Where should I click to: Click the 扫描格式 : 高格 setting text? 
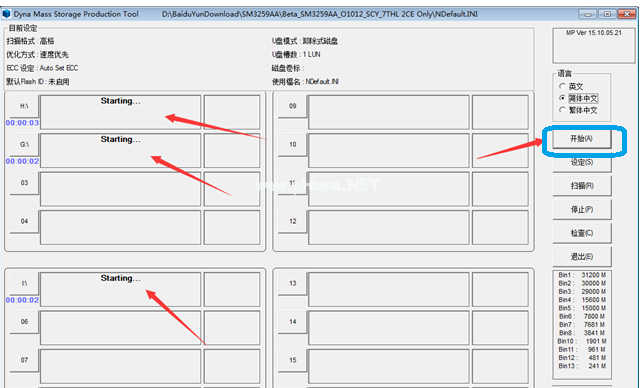click(x=30, y=41)
